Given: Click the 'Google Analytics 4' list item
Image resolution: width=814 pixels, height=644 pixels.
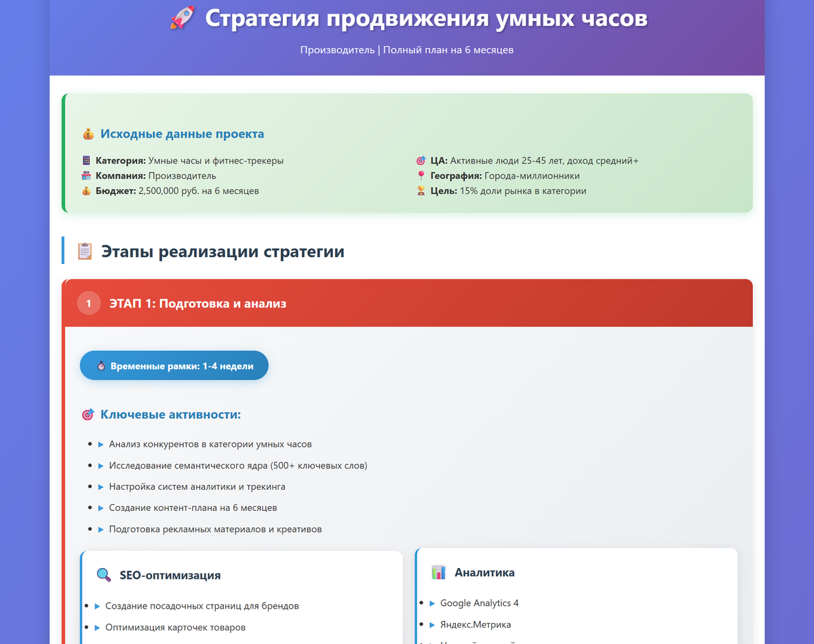Looking at the screenshot, I should (x=480, y=603).
